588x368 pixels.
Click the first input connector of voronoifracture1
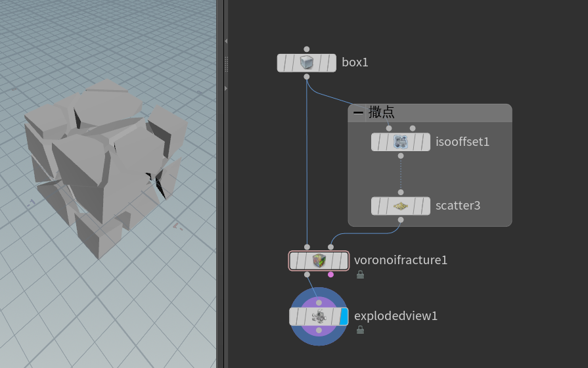click(307, 247)
